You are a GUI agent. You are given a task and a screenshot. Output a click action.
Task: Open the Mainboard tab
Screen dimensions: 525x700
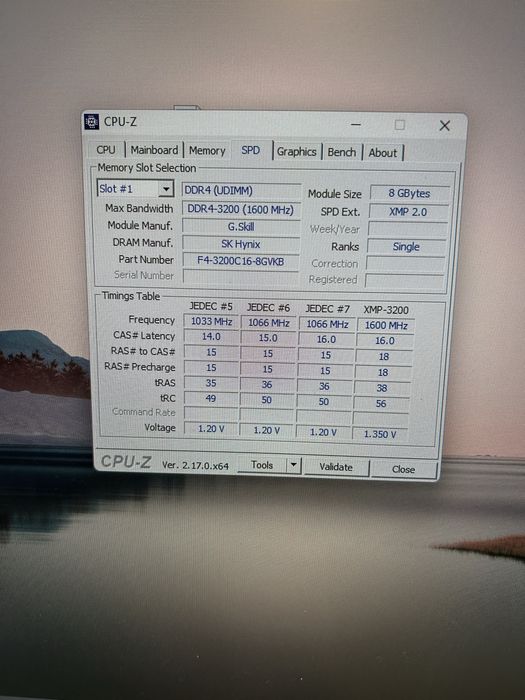(154, 150)
